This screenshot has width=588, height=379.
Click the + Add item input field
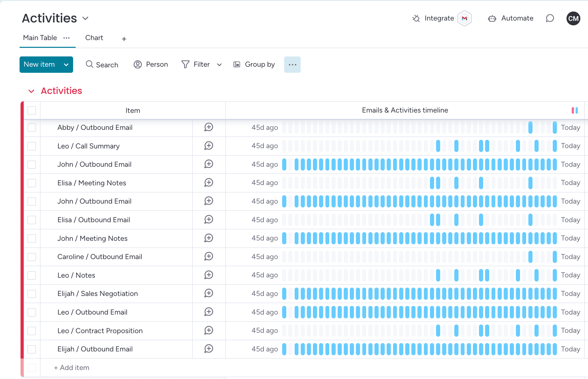(71, 368)
